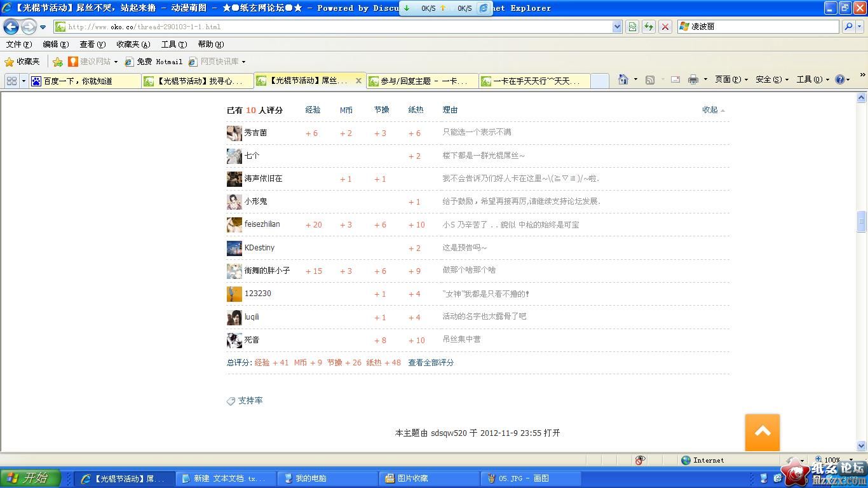
Task: Open user feisezhilian's profile link
Action: pos(262,224)
